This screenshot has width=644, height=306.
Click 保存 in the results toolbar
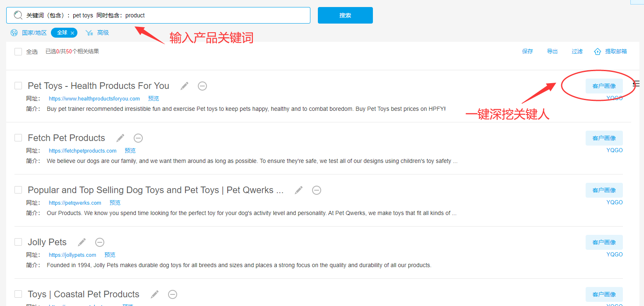click(528, 51)
